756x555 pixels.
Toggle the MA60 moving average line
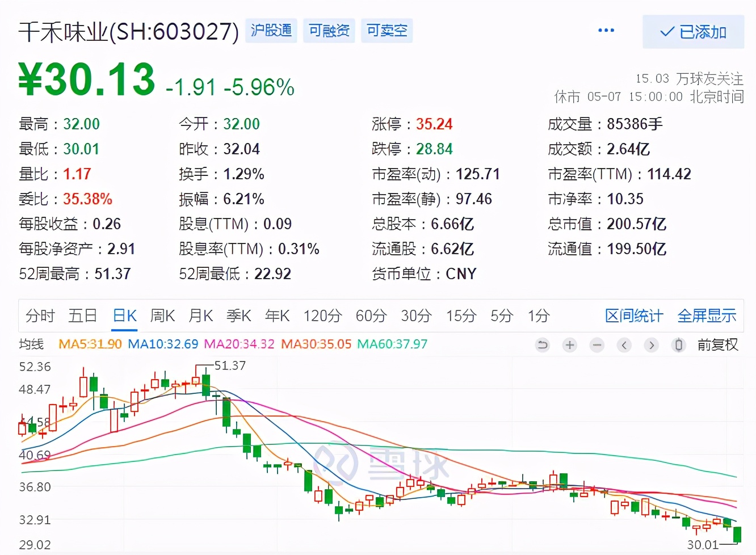point(392,344)
